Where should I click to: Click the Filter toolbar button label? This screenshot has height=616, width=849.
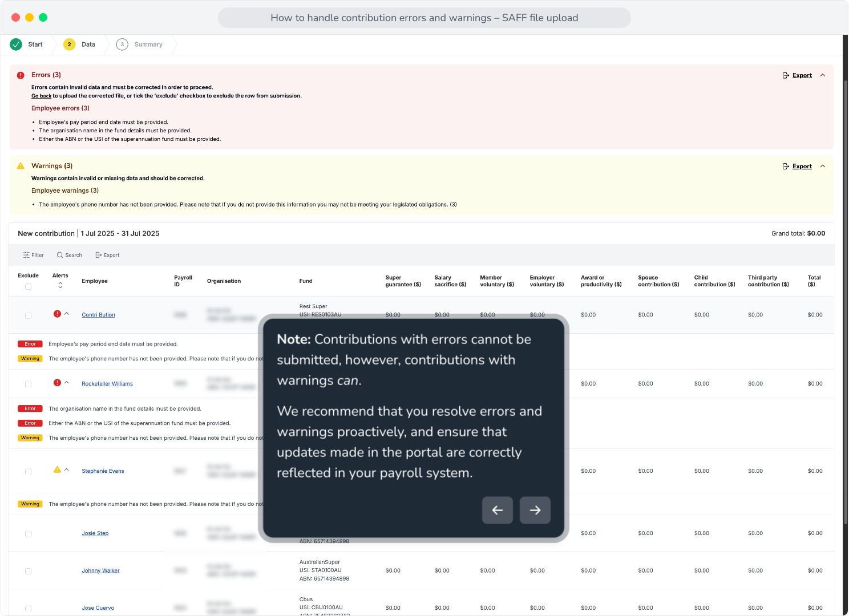point(38,255)
